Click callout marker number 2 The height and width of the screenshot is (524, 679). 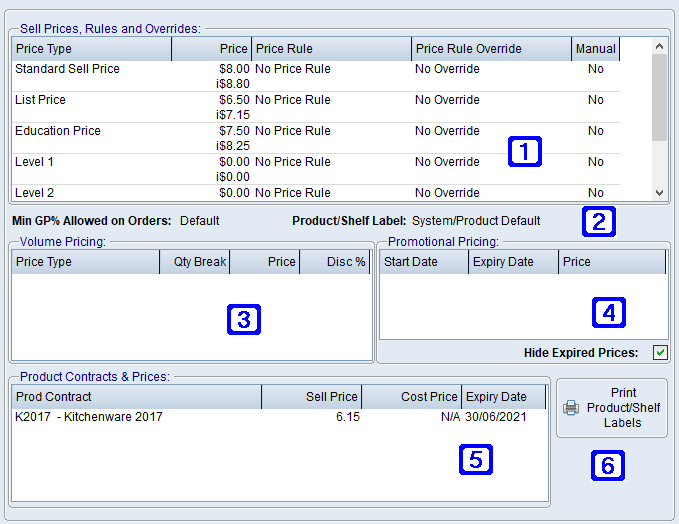point(598,221)
